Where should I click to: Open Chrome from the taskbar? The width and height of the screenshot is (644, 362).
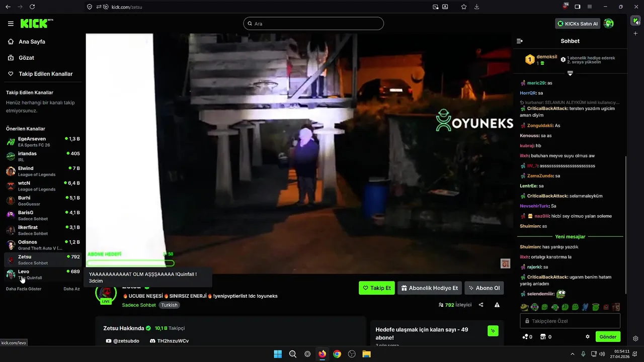[x=337, y=354]
